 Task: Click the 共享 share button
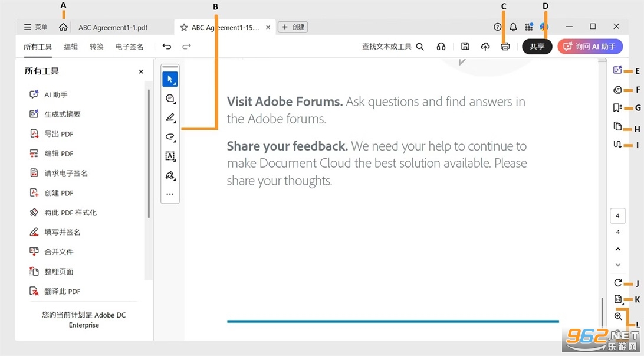(537, 47)
